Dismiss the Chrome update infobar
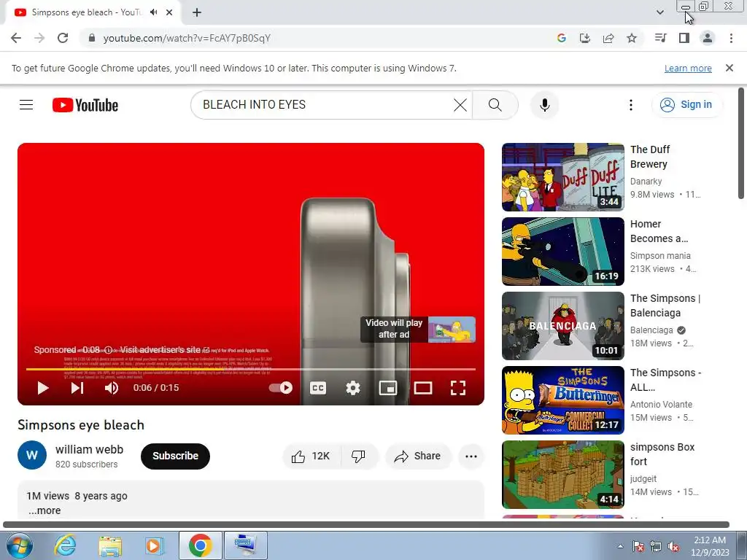 pyautogui.click(x=729, y=68)
